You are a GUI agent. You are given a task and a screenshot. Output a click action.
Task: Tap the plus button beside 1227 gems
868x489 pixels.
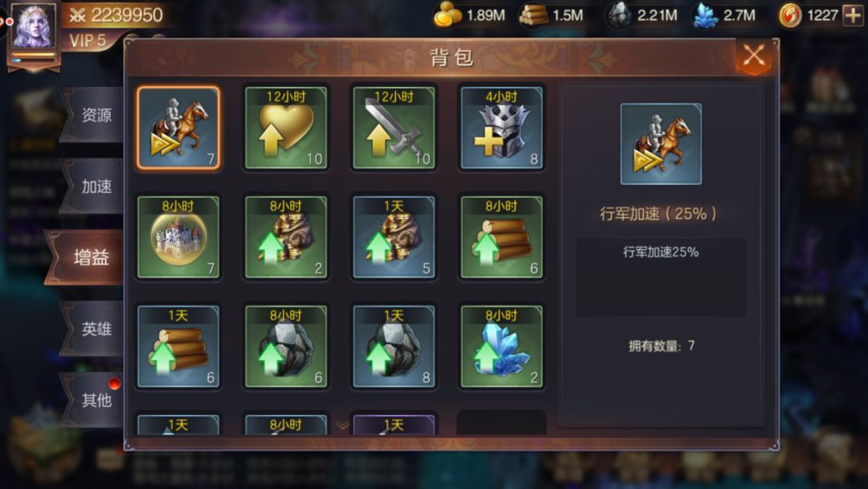[x=853, y=15]
